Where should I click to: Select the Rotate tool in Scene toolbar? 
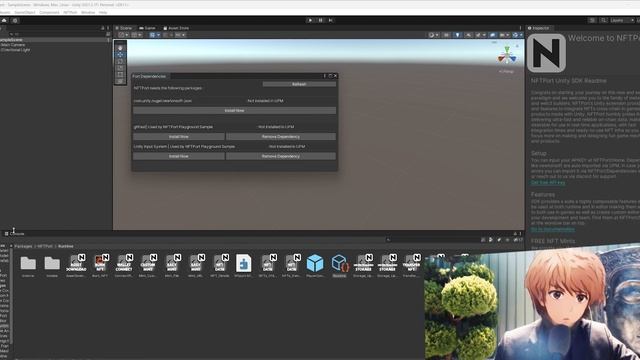[120, 61]
